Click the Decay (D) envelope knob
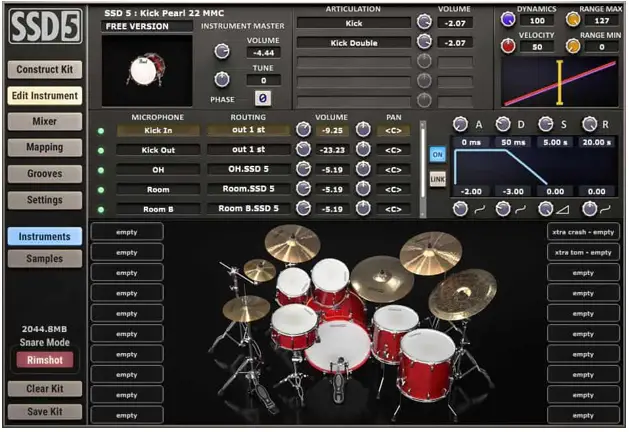The height and width of the screenshot is (432, 629). [503, 124]
